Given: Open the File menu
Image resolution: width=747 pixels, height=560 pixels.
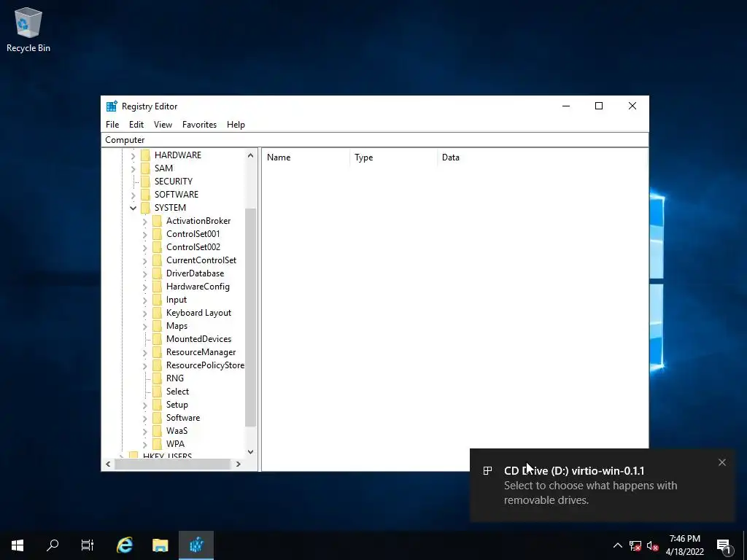Looking at the screenshot, I should click(112, 124).
